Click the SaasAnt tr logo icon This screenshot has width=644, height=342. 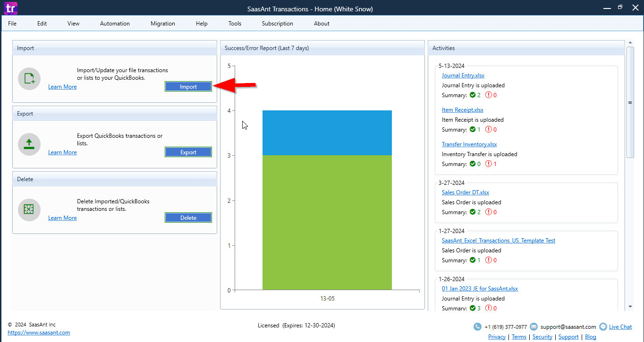pos(10,8)
